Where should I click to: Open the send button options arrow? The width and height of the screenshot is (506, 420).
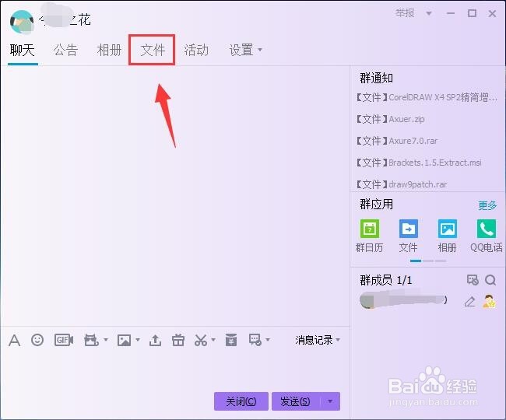pos(330,401)
